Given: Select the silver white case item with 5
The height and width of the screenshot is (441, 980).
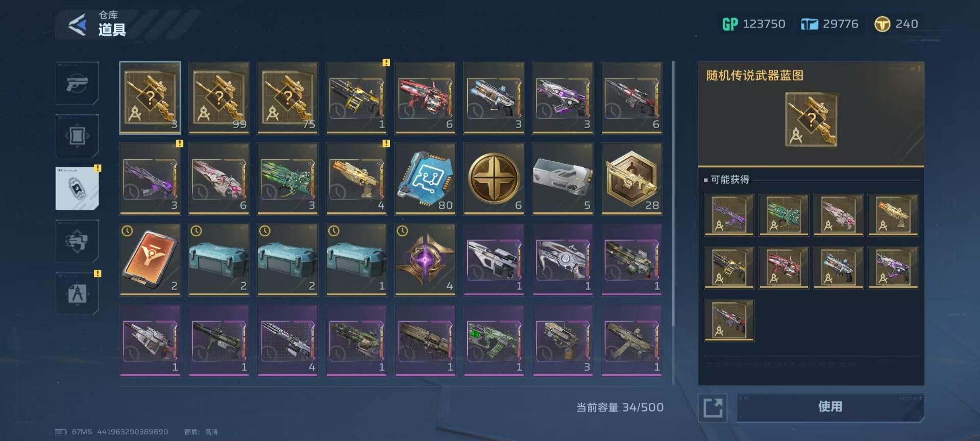Looking at the screenshot, I should [x=562, y=178].
